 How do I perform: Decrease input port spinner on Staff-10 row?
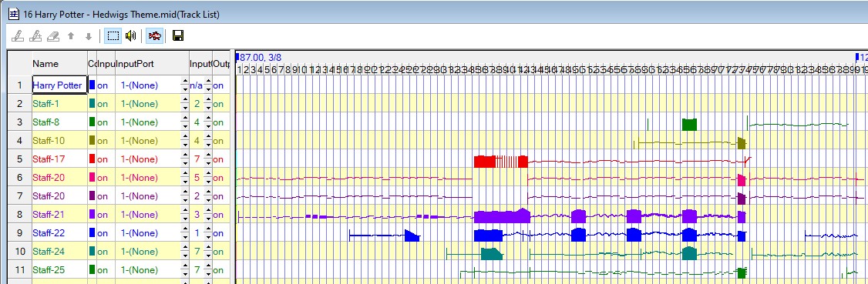(x=185, y=145)
